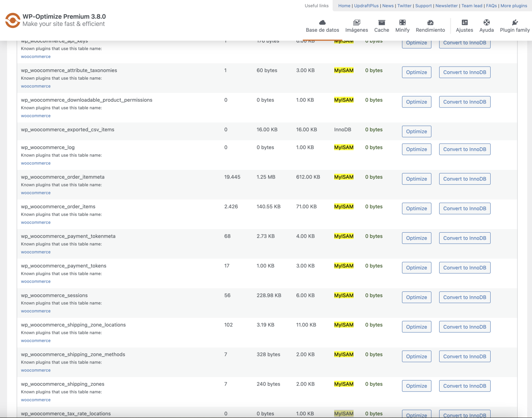Open the FAQs link

coord(491,6)
